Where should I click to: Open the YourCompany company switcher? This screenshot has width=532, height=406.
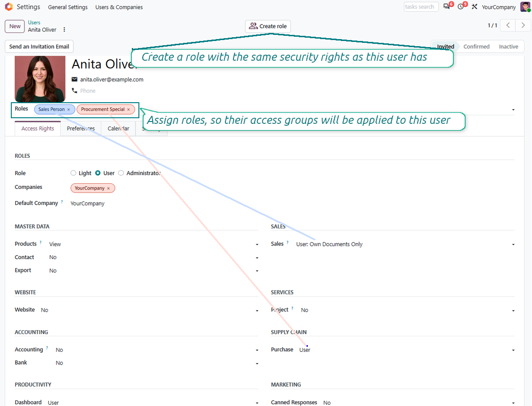tap(499, 7)
